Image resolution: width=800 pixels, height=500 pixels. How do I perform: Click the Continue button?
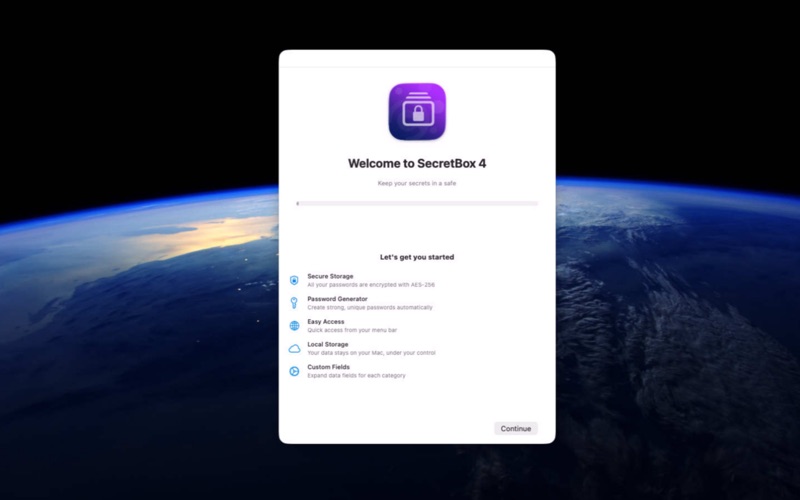tap(515, 429)
